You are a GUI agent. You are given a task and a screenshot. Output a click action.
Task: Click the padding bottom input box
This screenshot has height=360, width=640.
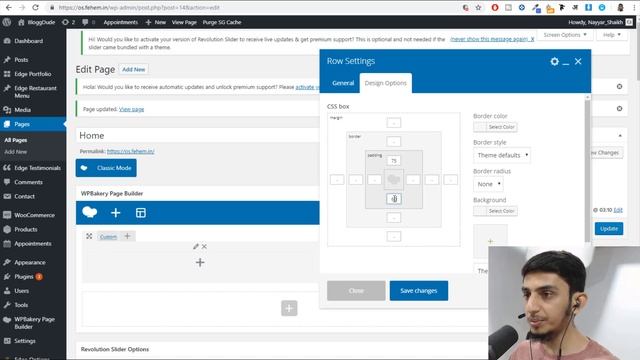pyautogui.click(x=393, y=199)
